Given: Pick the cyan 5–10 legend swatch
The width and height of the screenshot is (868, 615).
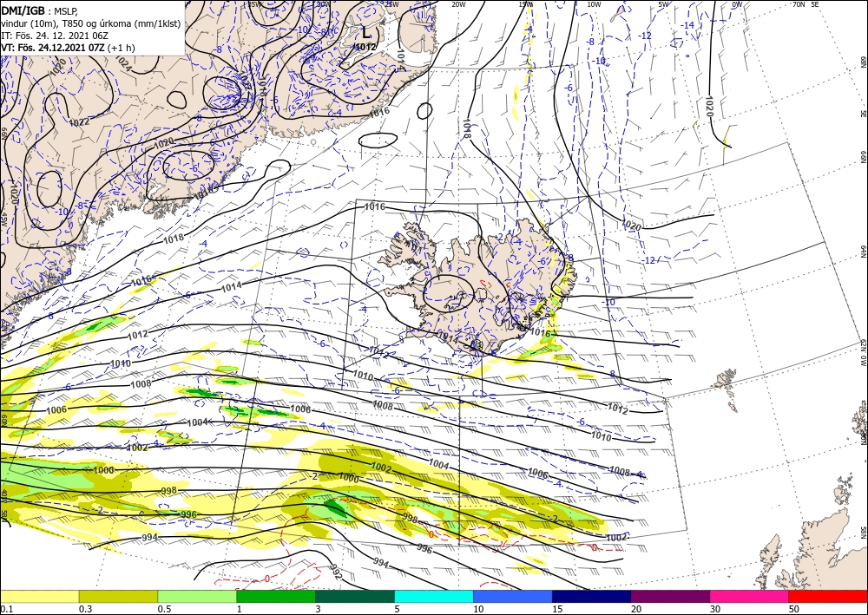Looking at the screenshot, I should click(x=434, y=596).
